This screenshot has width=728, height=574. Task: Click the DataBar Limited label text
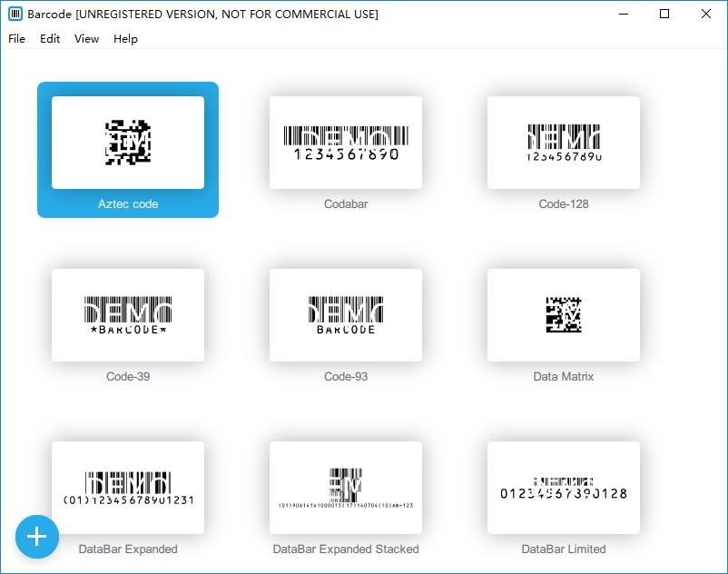coord(564,549)
